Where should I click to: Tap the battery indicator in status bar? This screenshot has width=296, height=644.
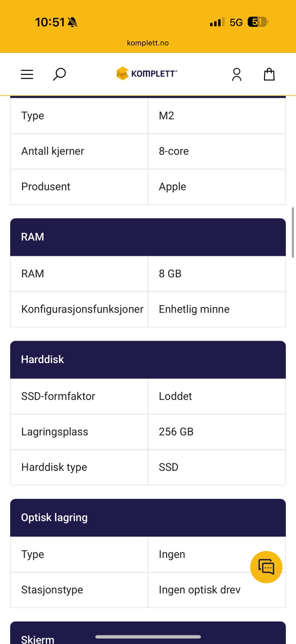coord(257,22)
